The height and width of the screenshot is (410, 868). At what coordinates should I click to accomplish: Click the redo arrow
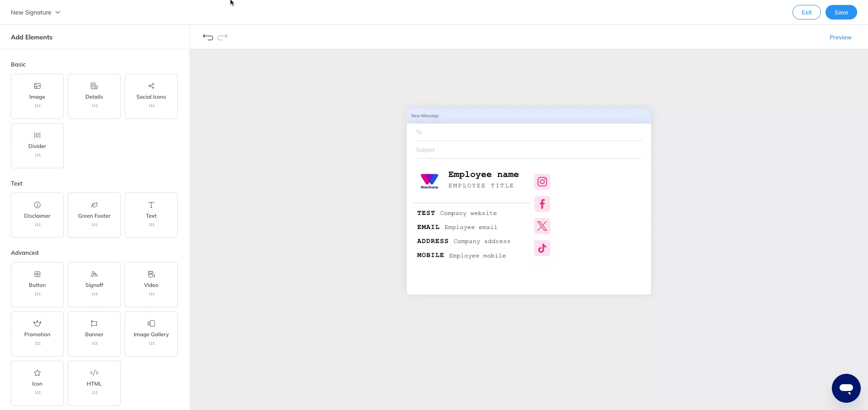pyautogui.click(x=222, y=37)
